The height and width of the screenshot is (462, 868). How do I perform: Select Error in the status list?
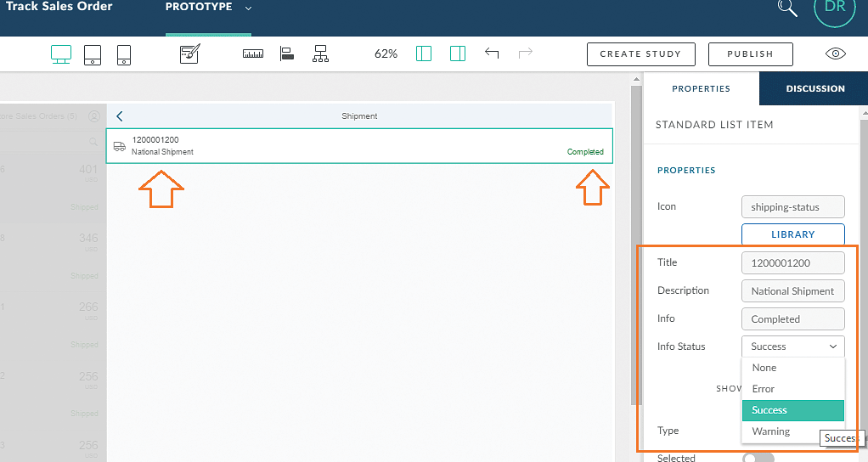coord(764,389)
